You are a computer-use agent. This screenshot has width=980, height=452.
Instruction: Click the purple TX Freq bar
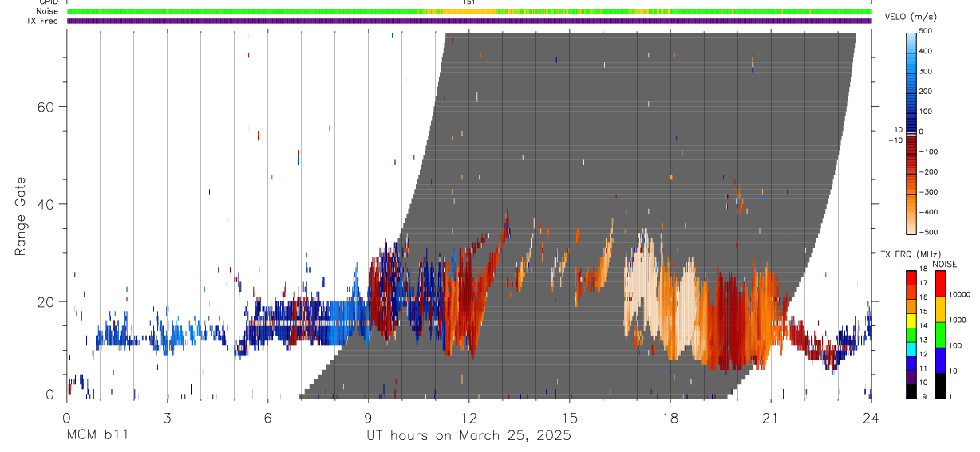[469, 21]
